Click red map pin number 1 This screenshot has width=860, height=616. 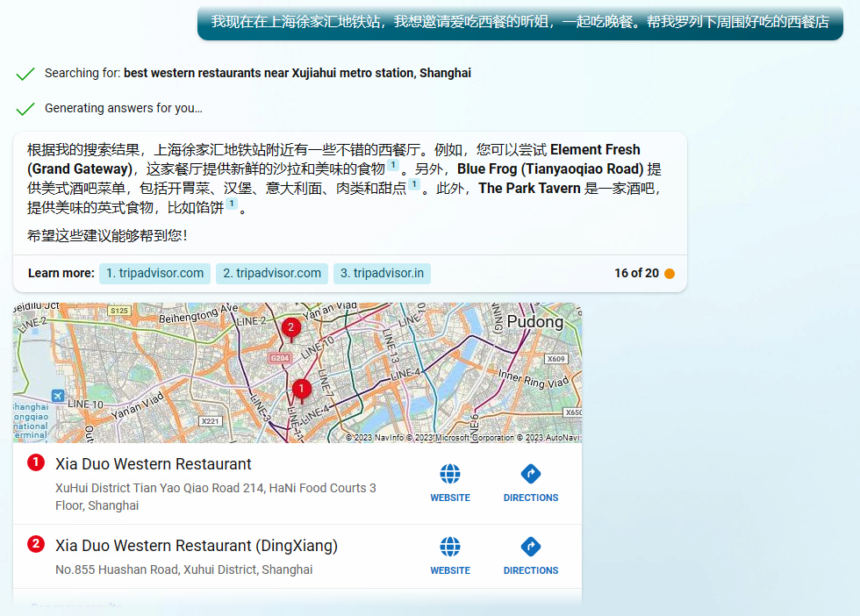click(x=301, y=390)
